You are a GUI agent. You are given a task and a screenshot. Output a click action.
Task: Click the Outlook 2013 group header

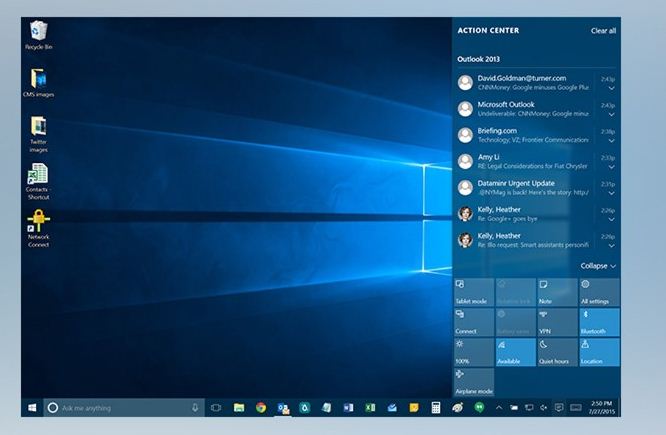pos(478,59)
